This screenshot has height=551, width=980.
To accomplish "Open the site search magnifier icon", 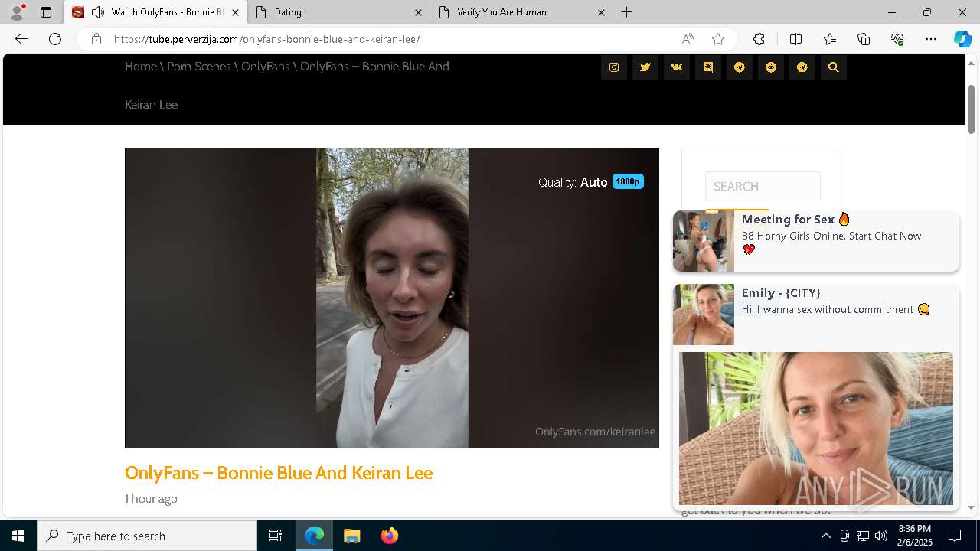I will pos(834,67).
